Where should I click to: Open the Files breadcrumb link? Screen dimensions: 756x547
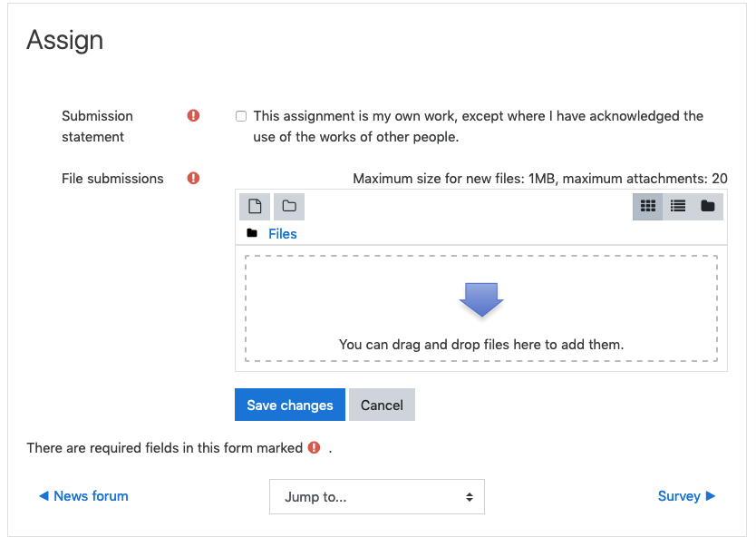[283, 234]
